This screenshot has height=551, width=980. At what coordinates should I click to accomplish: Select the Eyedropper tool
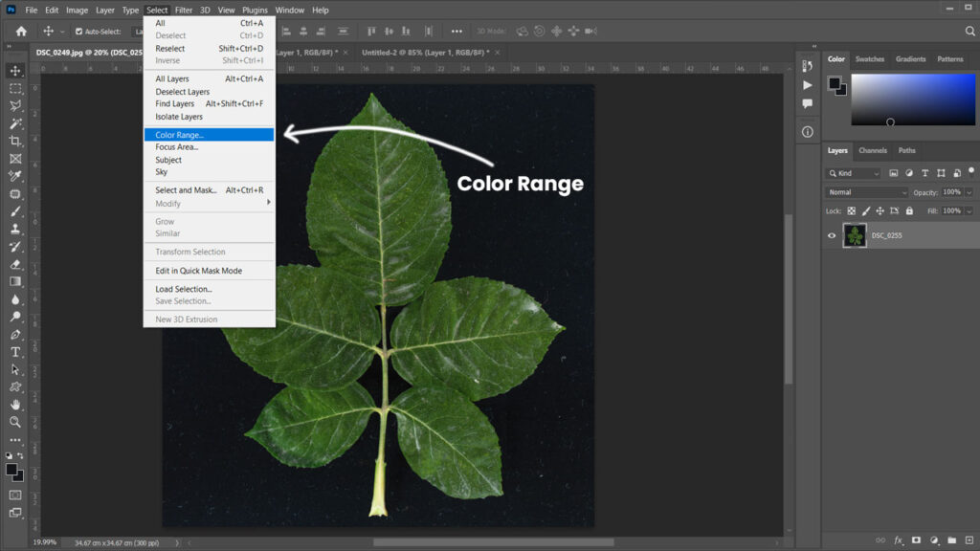click(13, 175)
